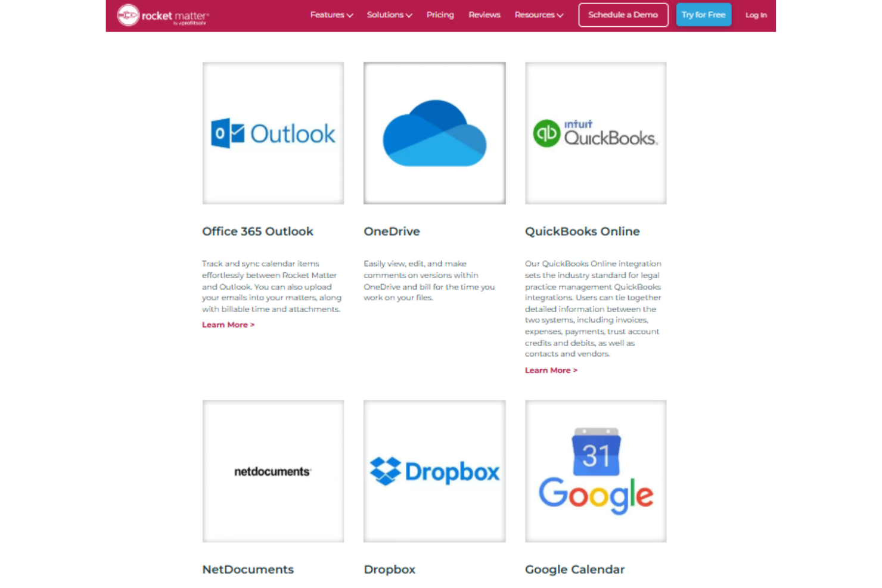The height and width of the screenshot is (588, 882).
Task: Open the Reviews page
Action: click(x=484, y=15)
